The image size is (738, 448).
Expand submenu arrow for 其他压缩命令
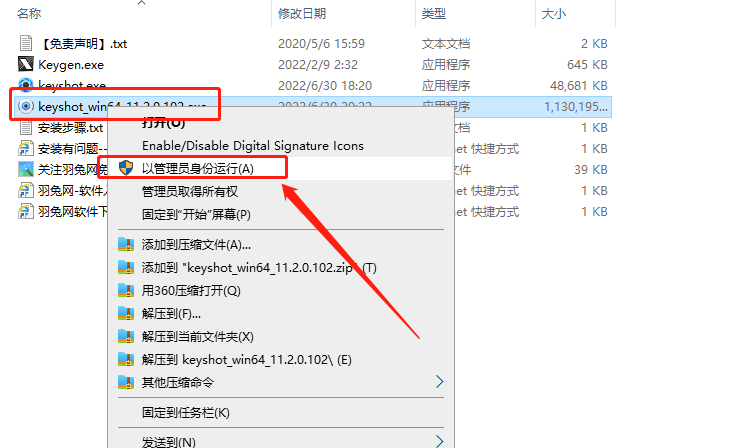[440, 382]
